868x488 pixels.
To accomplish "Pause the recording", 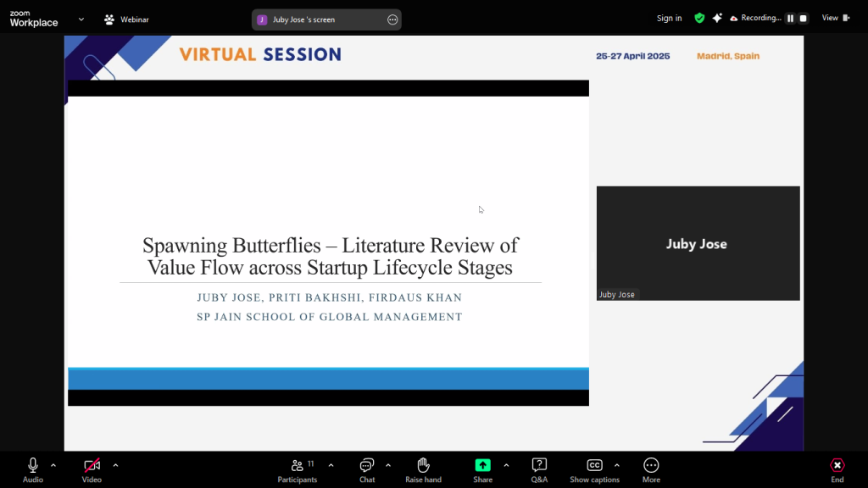I will click(x=790, y=19).
